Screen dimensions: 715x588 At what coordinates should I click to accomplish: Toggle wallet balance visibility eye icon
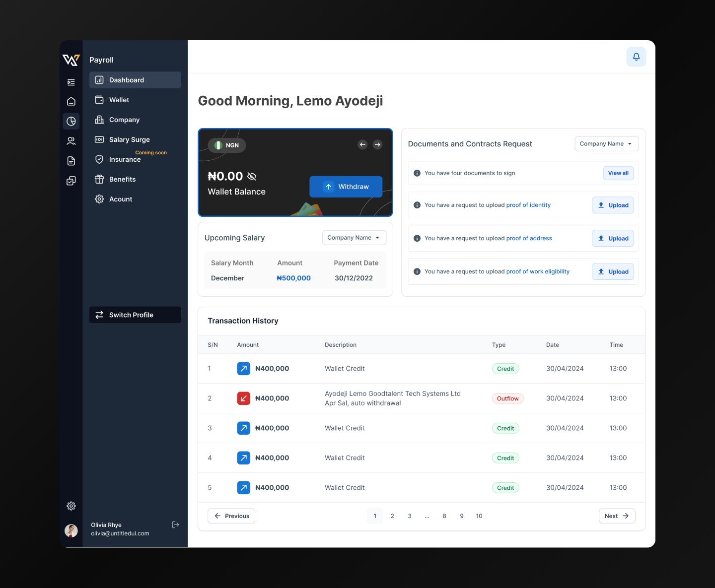coord(252,176)
